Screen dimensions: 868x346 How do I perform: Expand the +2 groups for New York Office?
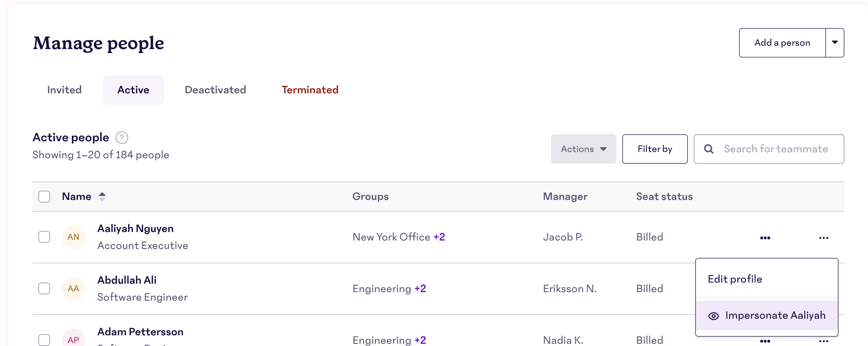point(439,237)
